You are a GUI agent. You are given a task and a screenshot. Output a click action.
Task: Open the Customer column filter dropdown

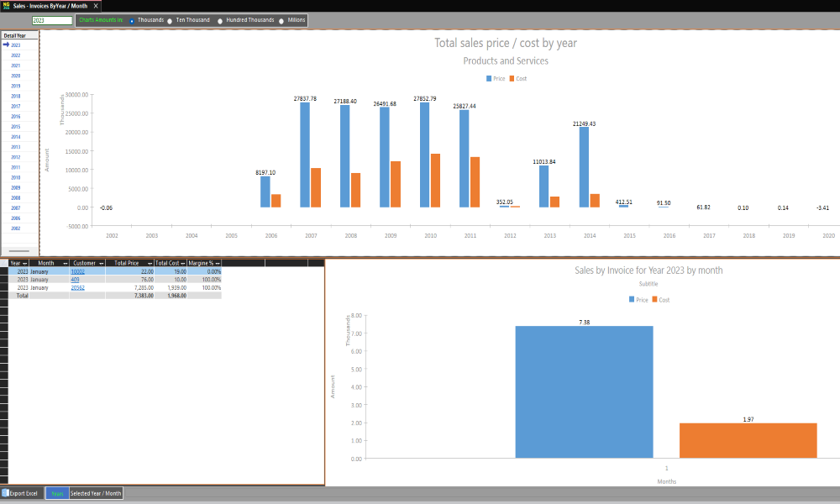point(103,263)
